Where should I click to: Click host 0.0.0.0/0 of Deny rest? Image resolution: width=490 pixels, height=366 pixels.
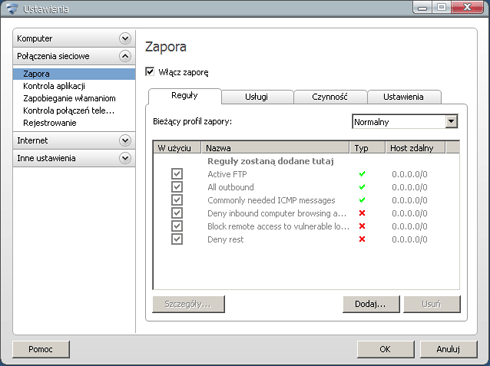click(409, 240)
